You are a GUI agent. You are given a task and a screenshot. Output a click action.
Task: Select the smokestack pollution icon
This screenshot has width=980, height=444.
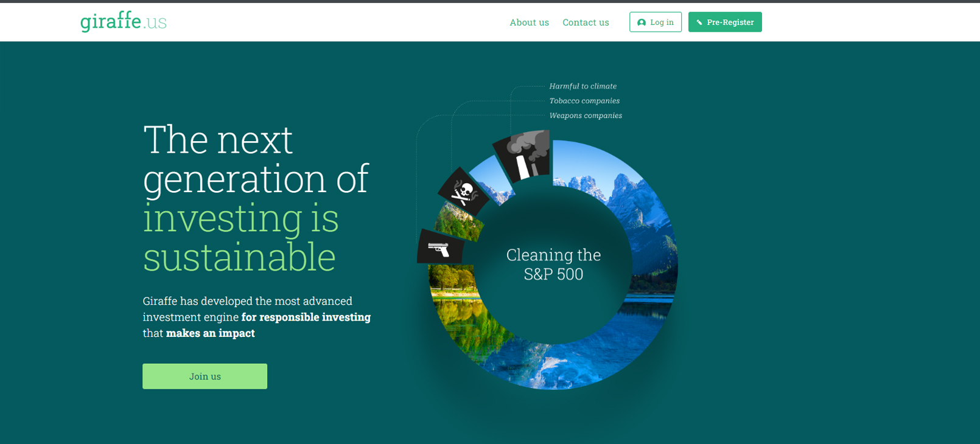[523, 156]
